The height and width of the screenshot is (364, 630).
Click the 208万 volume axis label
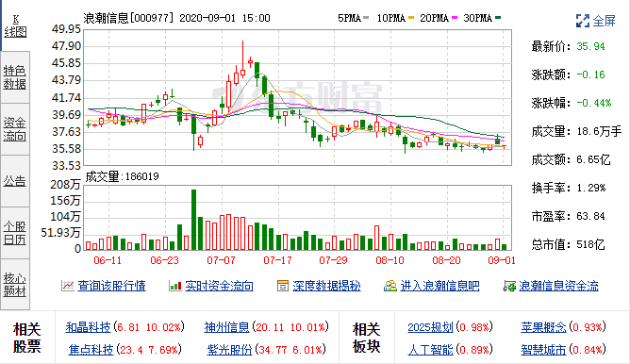click(x=65, y=185)
